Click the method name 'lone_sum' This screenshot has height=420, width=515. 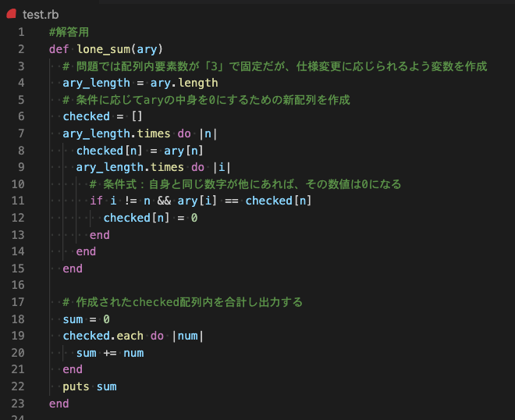104,49
